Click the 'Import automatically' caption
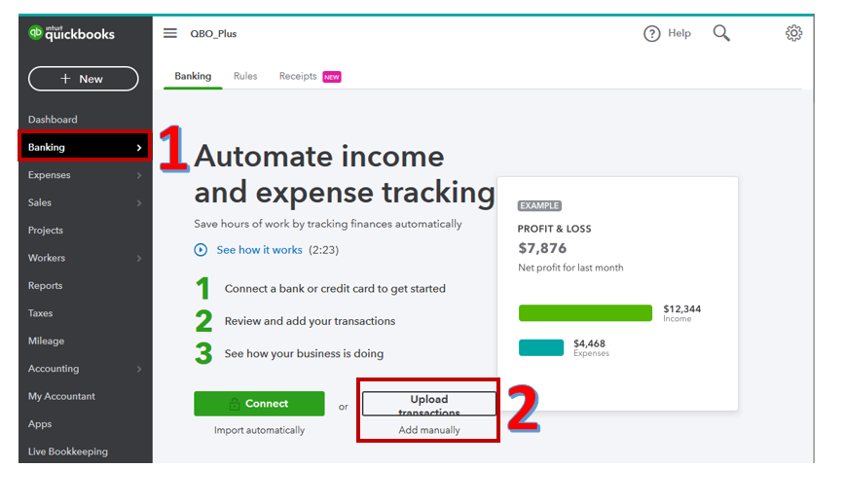The image size is (844, 504). [x=260, y=430]
